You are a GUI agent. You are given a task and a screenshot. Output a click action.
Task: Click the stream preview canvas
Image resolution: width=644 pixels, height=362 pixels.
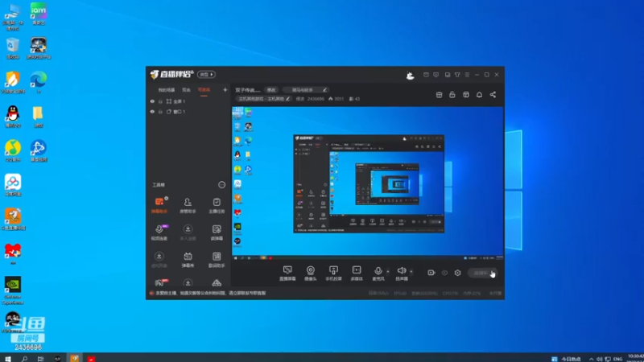coord(368,183)
